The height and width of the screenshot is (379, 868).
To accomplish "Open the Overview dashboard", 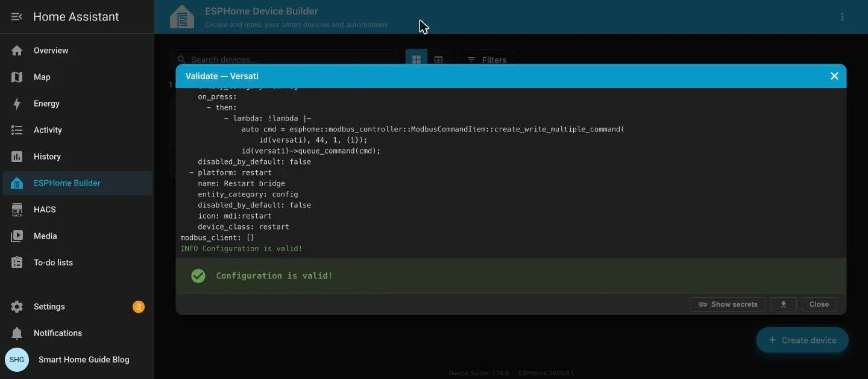I will click(77, 51).
